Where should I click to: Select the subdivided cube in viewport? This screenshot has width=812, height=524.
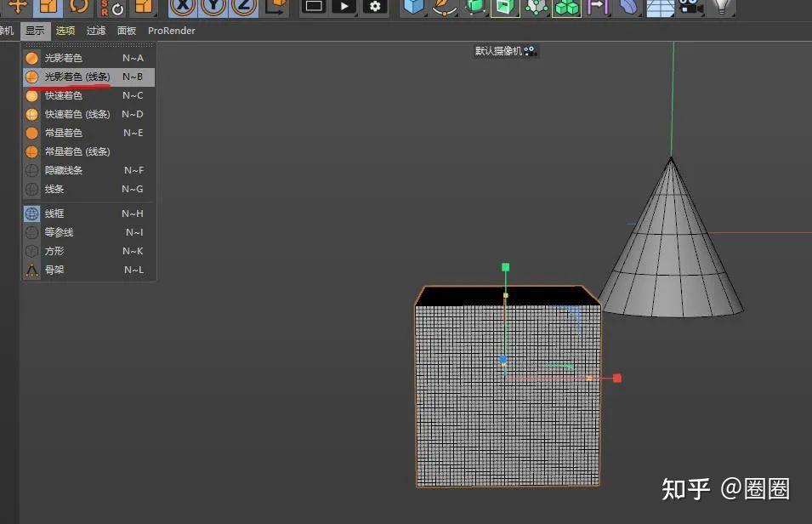tap(508, 386)
